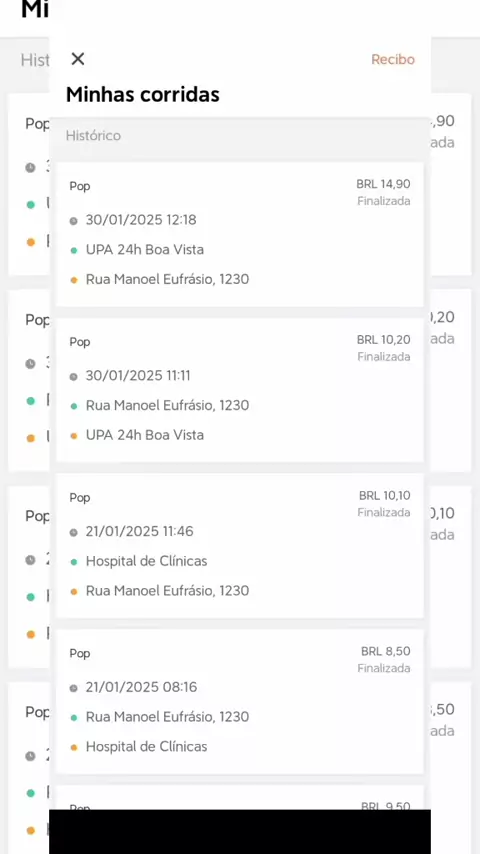Select the BRL 8,50 fare amount
This screenshot has height=854, width=480.
click(x=386, y=651)
